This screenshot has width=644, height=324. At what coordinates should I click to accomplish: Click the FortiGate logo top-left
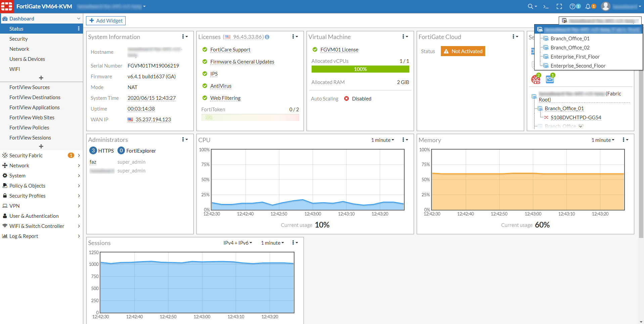(7, 6)
